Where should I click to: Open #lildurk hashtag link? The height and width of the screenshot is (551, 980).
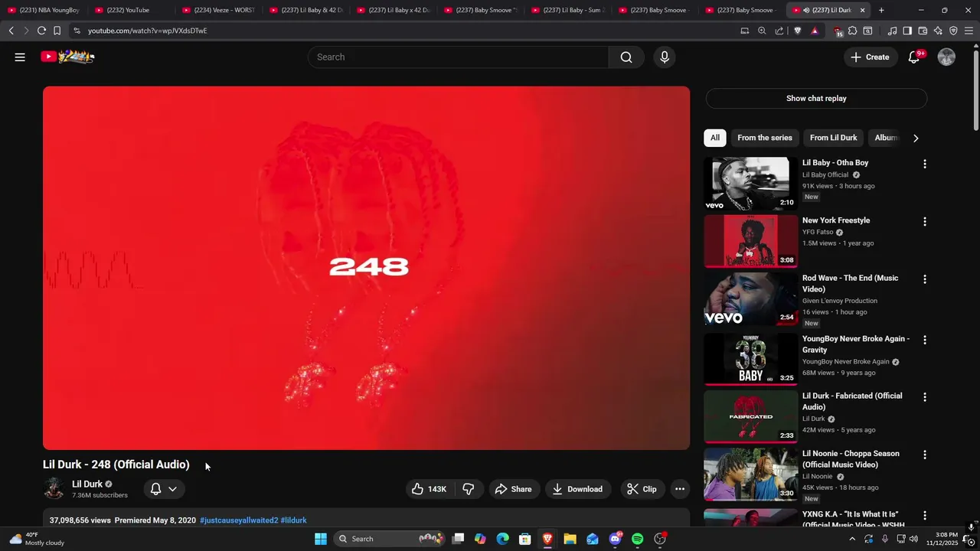pyautogui.click(x=294, y=520)
